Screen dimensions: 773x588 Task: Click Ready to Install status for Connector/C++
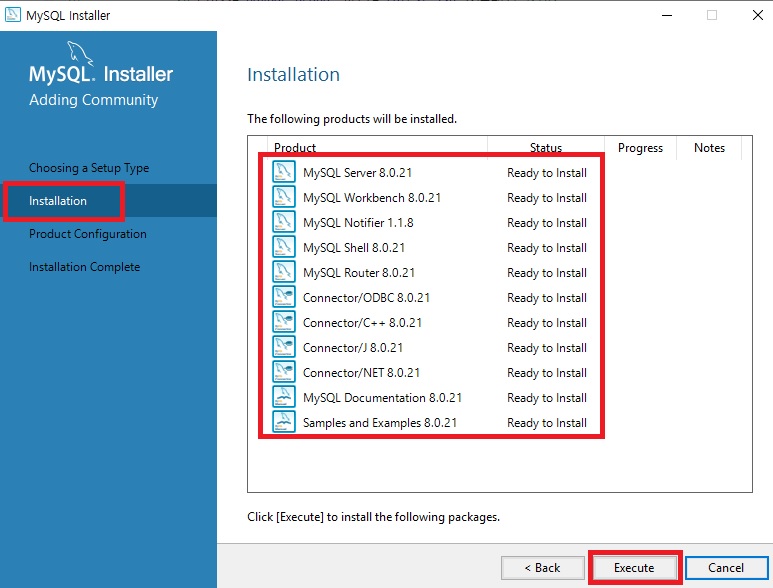pos(547,323)
